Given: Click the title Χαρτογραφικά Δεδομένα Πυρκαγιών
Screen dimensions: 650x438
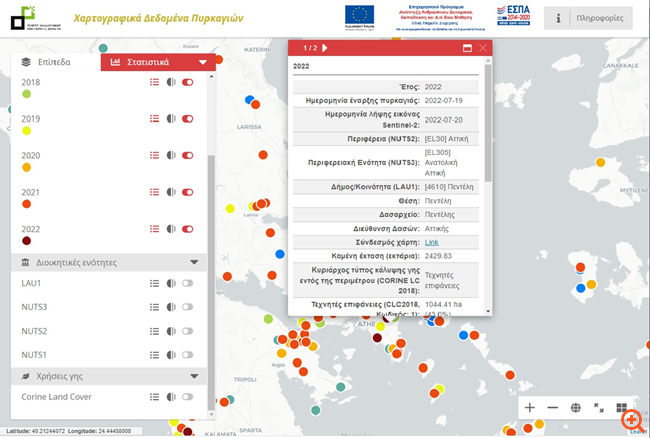Looking at the screenshot, I should (158, 18).
